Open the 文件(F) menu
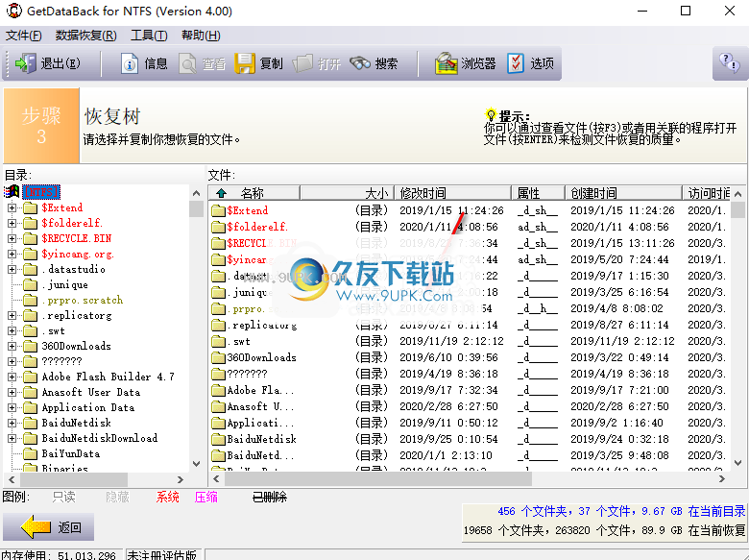The image size is (749, 560). click(23, 36)
